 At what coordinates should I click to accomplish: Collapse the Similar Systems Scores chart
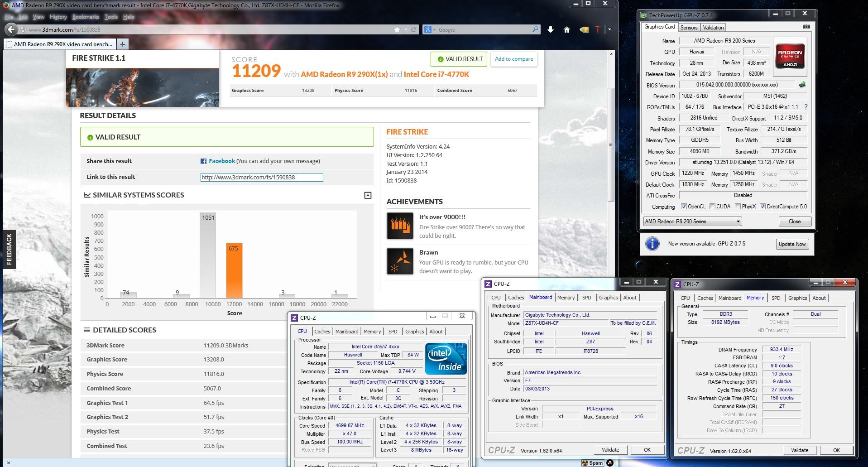[x=368, y=195]
